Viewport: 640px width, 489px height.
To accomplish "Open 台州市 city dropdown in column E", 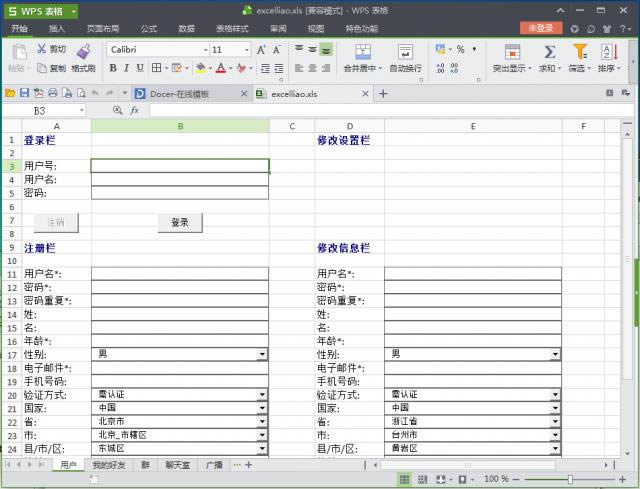I will click(555, 435).
